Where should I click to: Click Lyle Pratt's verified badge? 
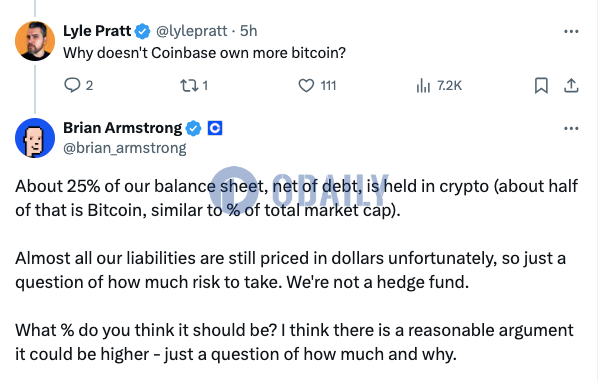143,31
